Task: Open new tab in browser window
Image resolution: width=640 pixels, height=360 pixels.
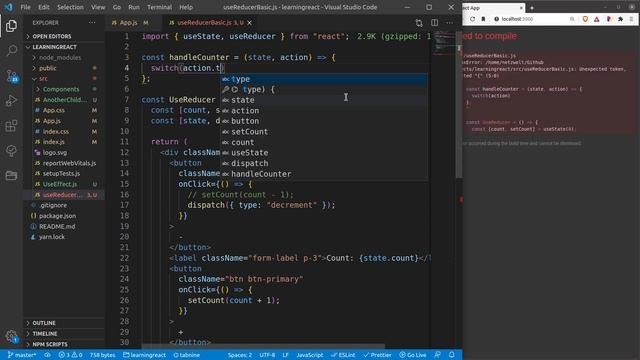Action: click(x=531, y=8)
